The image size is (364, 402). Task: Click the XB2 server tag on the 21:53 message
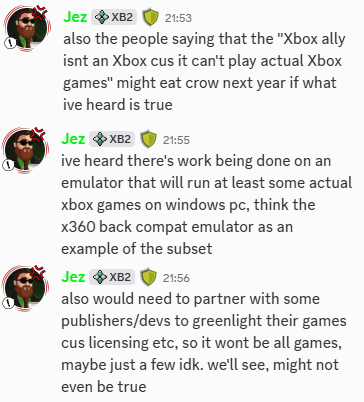click(x=114, y=17)
